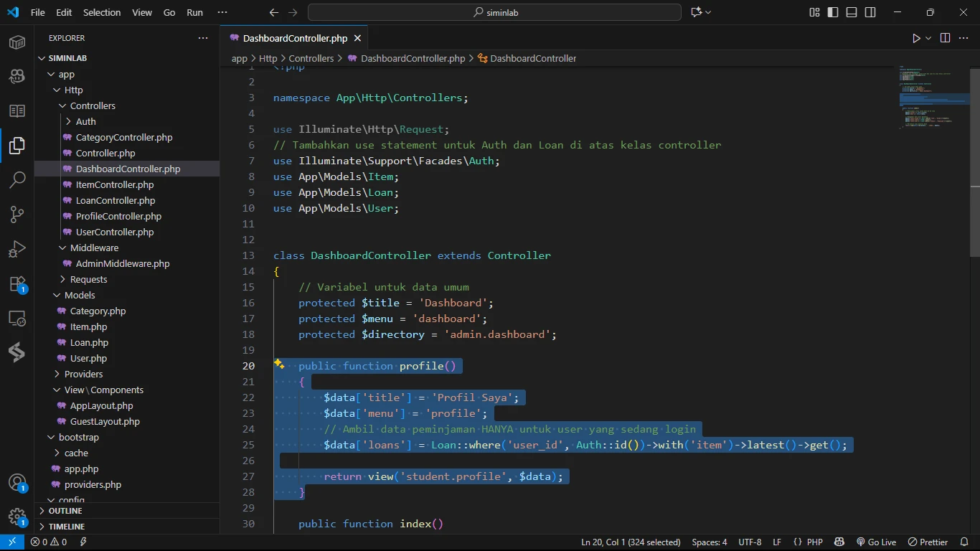Open Run and Debug view
This screenshot has height=551, width=980.
point(17,250)
